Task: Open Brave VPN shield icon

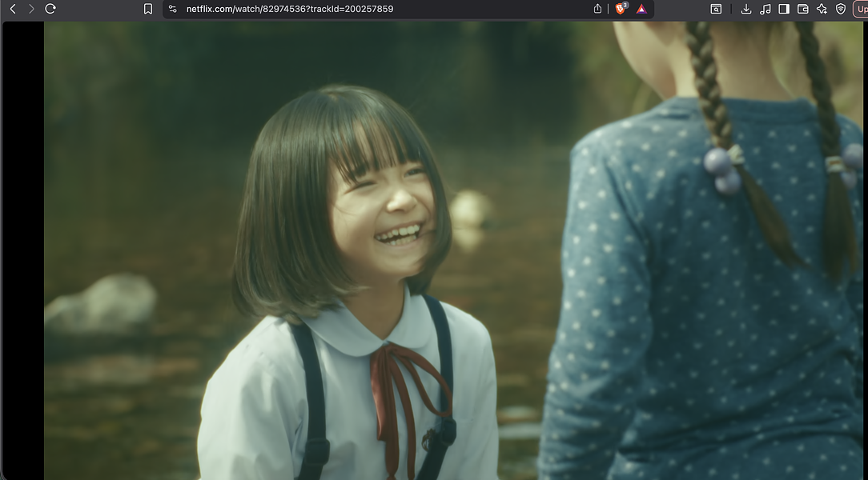Action: tap(840, 9)
